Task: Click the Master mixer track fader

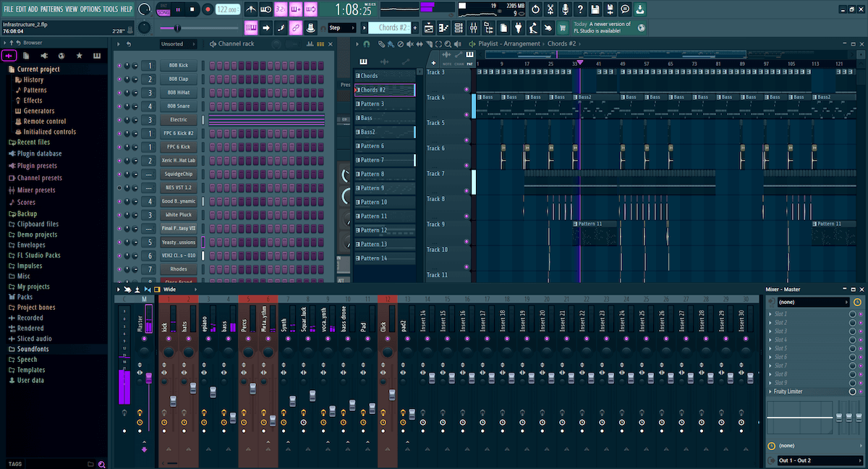Action: pyautogui.click(x=148, y=378)
